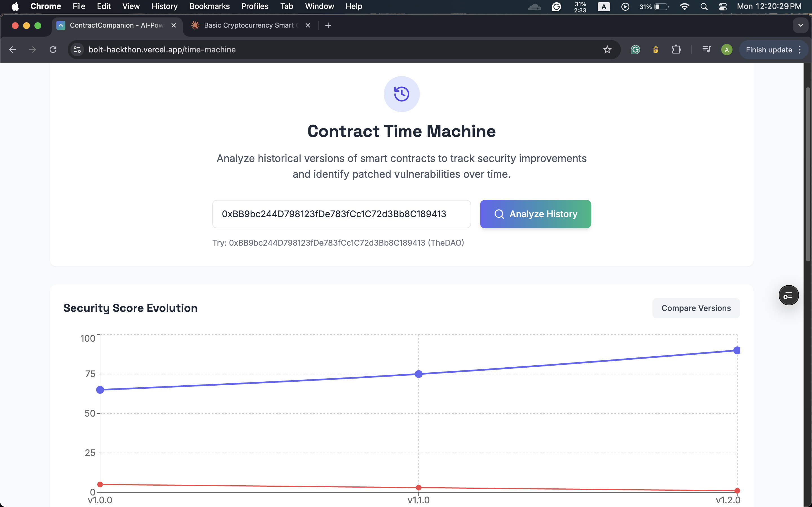The width and height of the screenshot is (812, 507).
Task: Open the Chrome Extensions puzzle icon
Action: (676, 50)
